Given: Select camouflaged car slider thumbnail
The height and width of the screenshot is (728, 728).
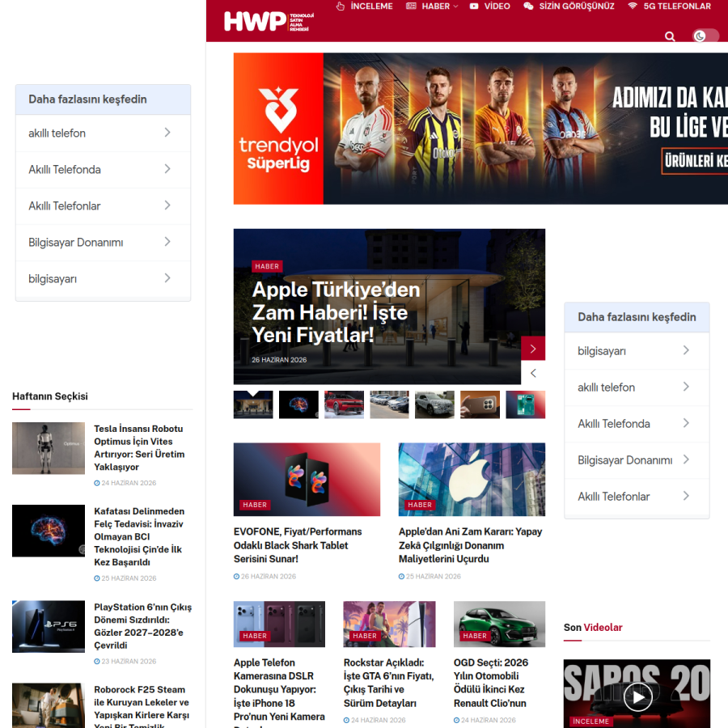Looking at the screenshot, I should coord(434,404).
